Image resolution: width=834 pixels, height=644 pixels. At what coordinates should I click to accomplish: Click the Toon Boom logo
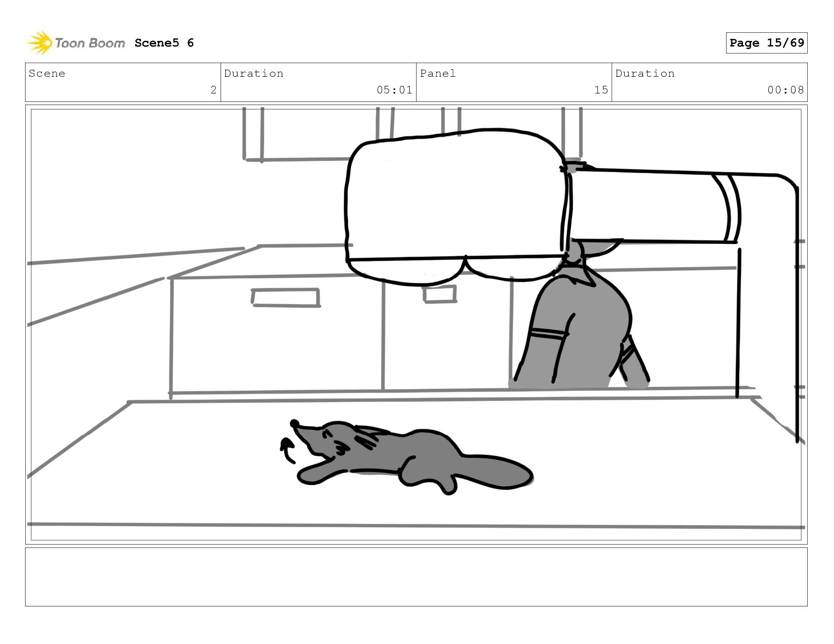click(x=76, y=43)
